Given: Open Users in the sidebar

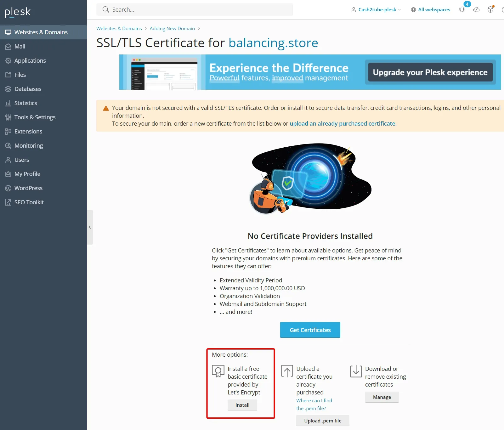Looking at the screenshot, I should [x=43, y=160].
